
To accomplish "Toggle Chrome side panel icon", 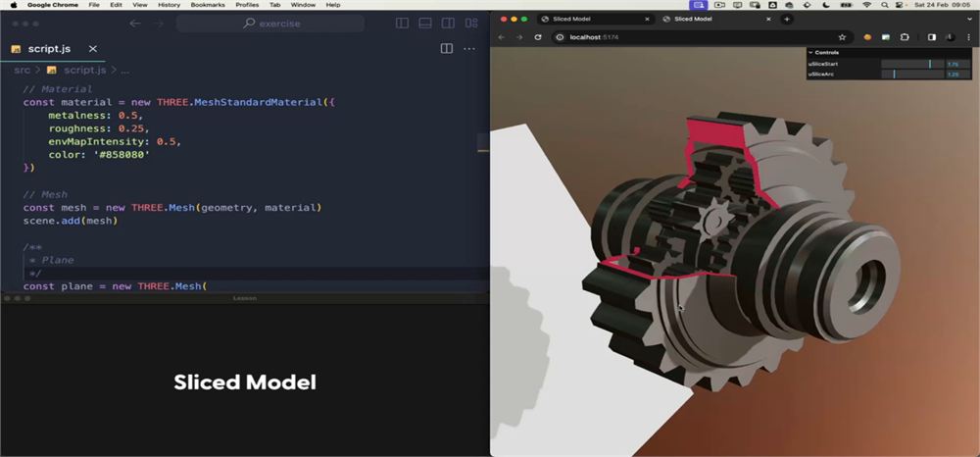I will pos(932,37).
